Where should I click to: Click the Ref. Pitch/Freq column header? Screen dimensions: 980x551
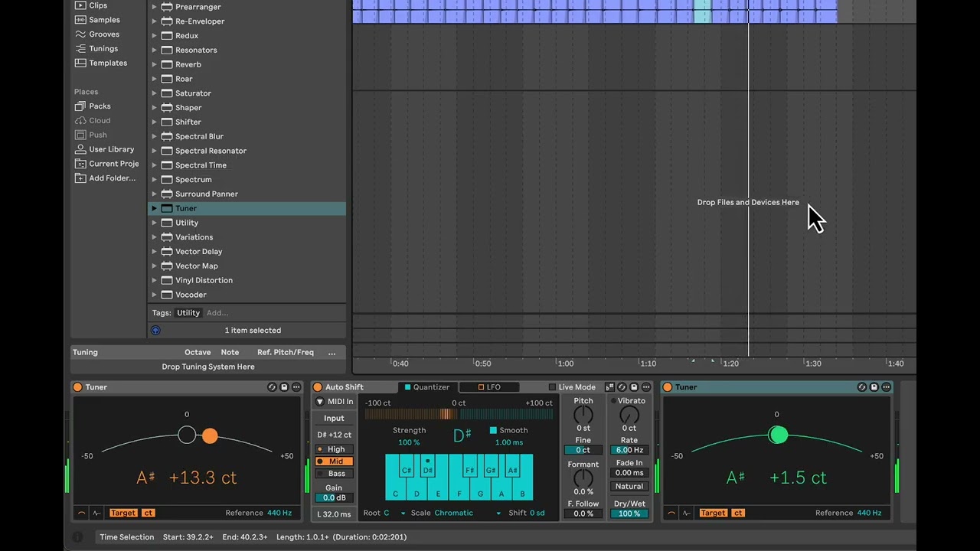point(286,353)
